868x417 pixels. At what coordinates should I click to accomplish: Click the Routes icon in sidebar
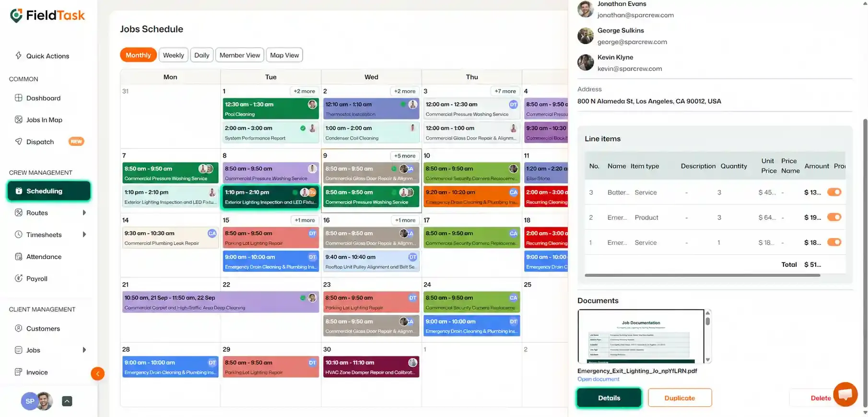click(19, 213)
